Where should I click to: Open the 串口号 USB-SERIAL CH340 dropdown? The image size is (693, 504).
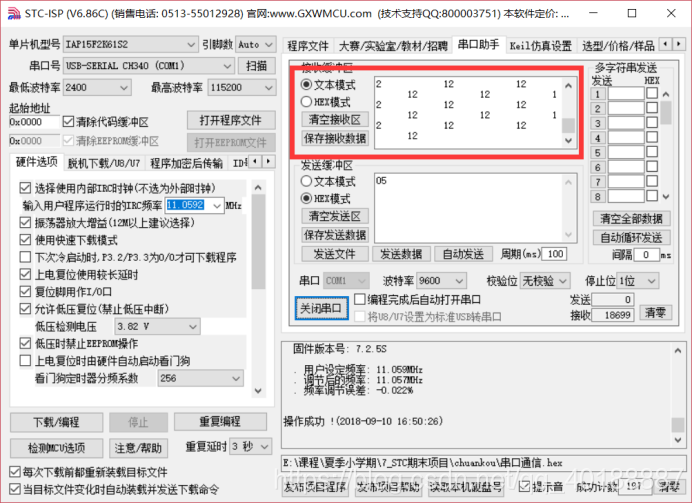[x=148, y=66]
